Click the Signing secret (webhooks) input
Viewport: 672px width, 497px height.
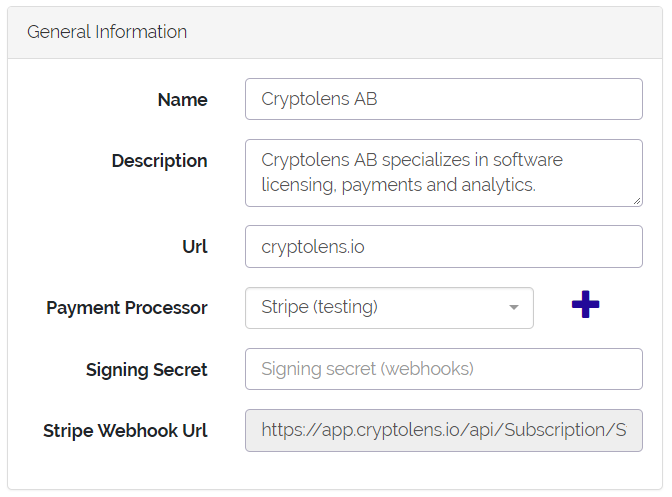(x=444, y=369)
